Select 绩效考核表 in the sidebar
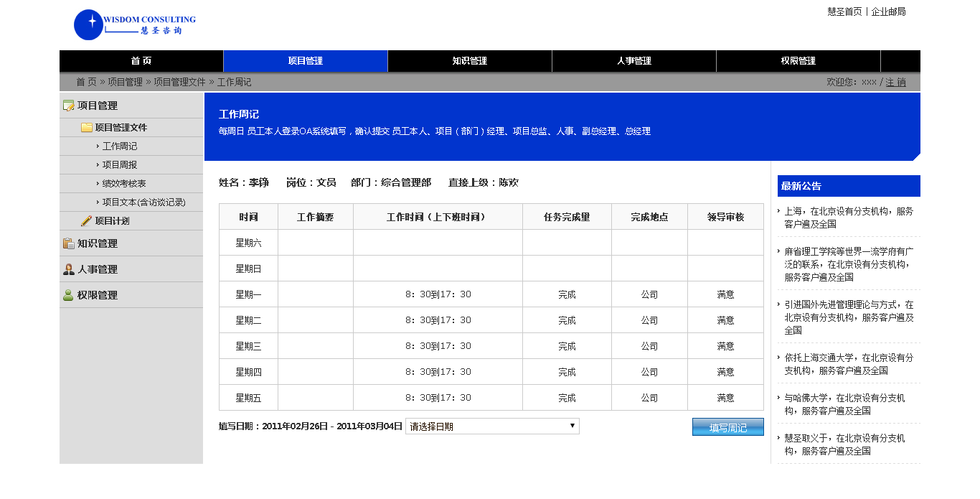This screenshot has width=980, height=499. point(124,184)
